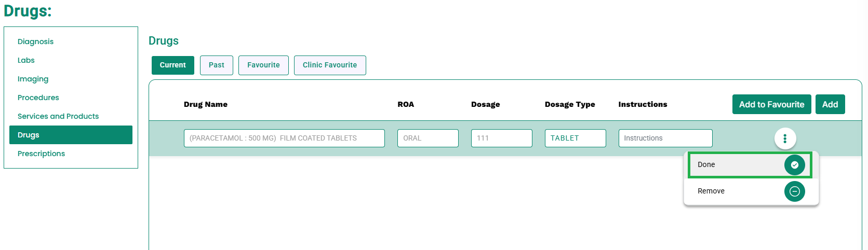Select Done in the popup menu
The height and width of the screenshot is (250, 868).
click(x=750, y=165)
